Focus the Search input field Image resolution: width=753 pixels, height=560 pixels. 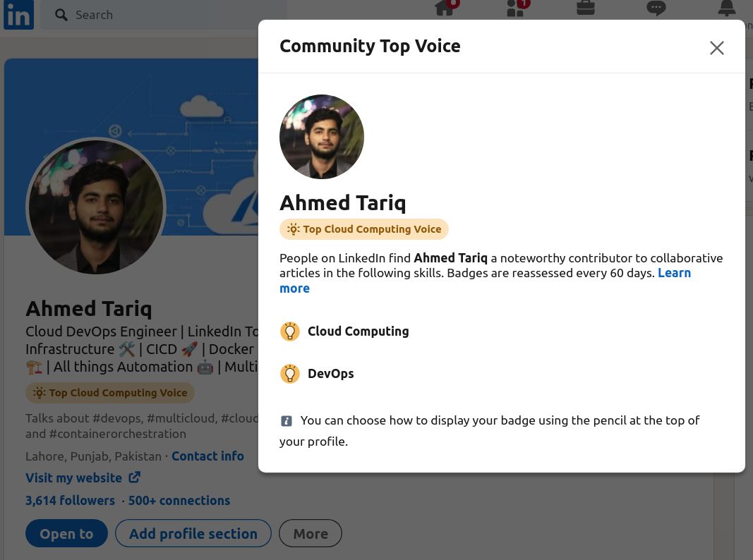coord(163,15)
